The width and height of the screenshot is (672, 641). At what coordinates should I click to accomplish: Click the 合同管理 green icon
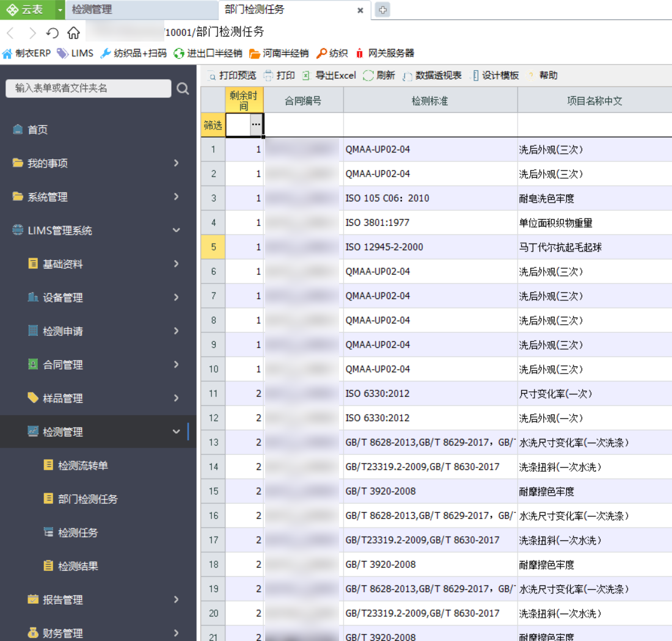(x=32, y=364)
